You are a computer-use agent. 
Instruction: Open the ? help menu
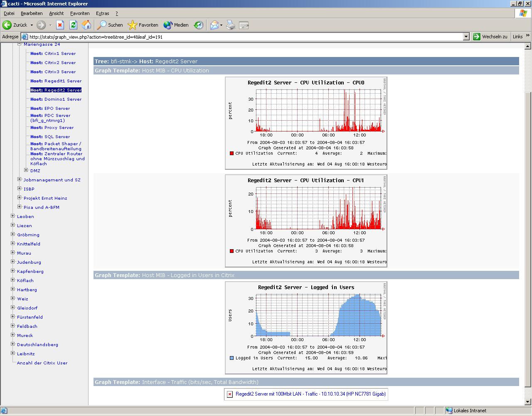coord(117,13)
